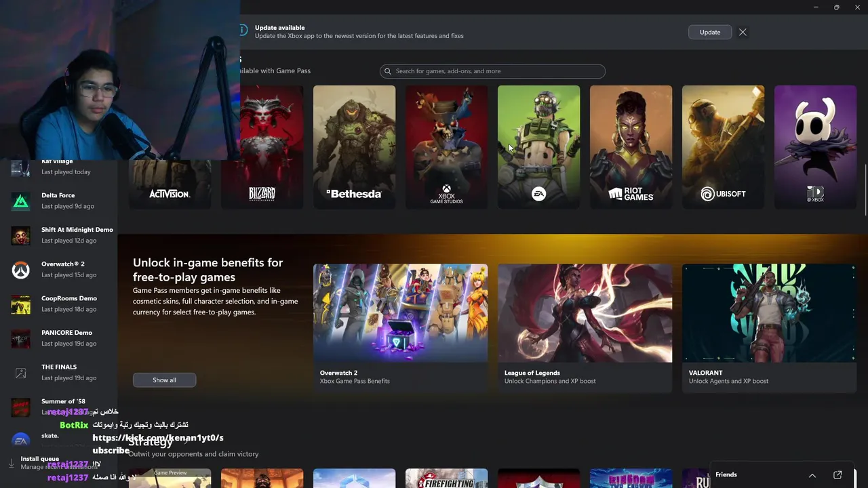This screenshot has width=868, height=488.
Task: Open the Ubisoft publisher card
Action: tap(723, 147)
